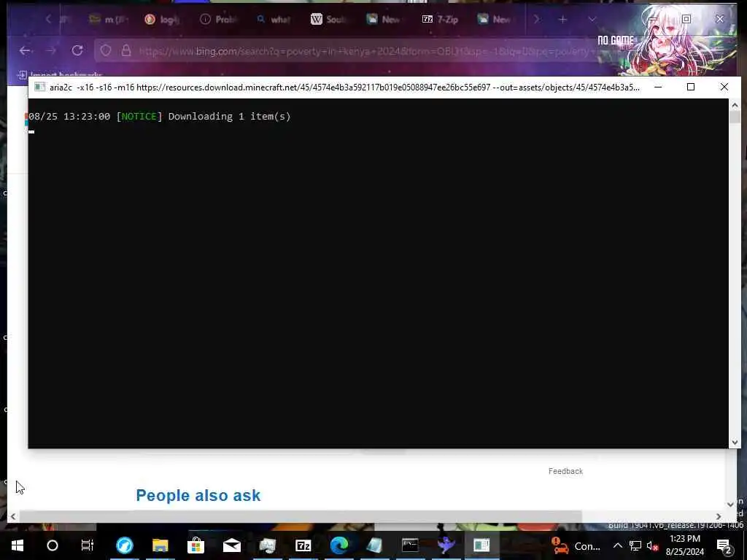
Task: Open the list all tabs dropdown
Action: [x=592, y=20]
